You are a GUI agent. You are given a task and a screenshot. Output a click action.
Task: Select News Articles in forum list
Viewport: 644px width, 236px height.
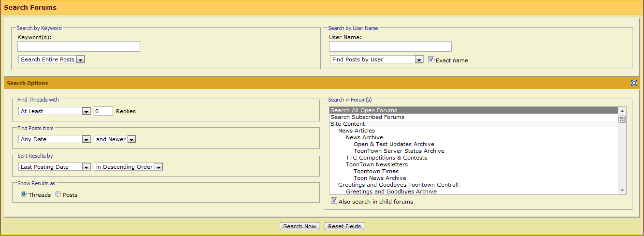pyautogui.click(x=473, y=131)
